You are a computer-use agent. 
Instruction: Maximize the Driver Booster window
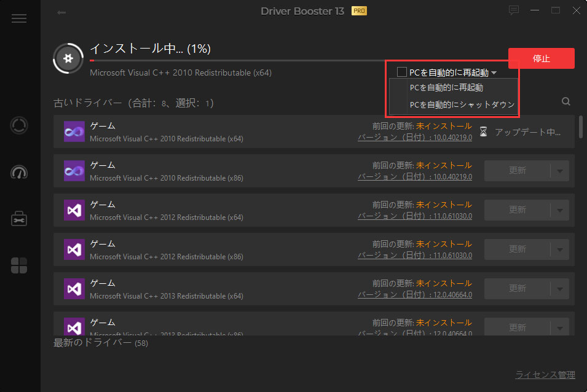coord(556,10)
